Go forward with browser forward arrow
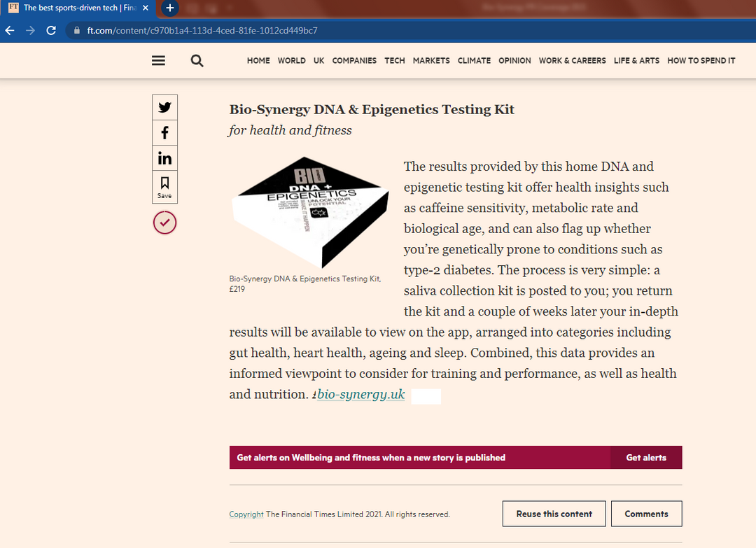The width and height of the screenshot is (756, 548). [x=30, y=30]
